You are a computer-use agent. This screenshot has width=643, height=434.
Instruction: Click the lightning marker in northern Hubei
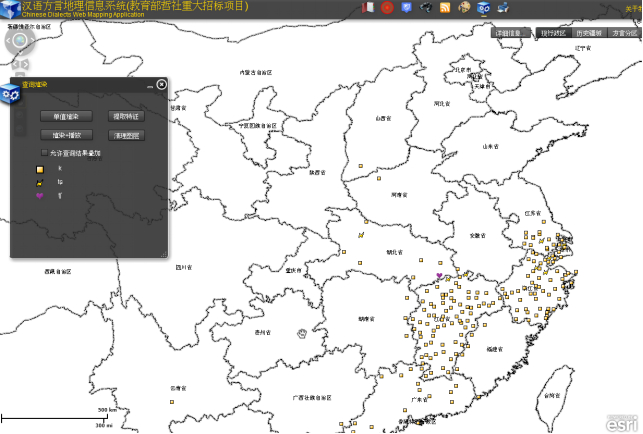click(x=361, y=235)
